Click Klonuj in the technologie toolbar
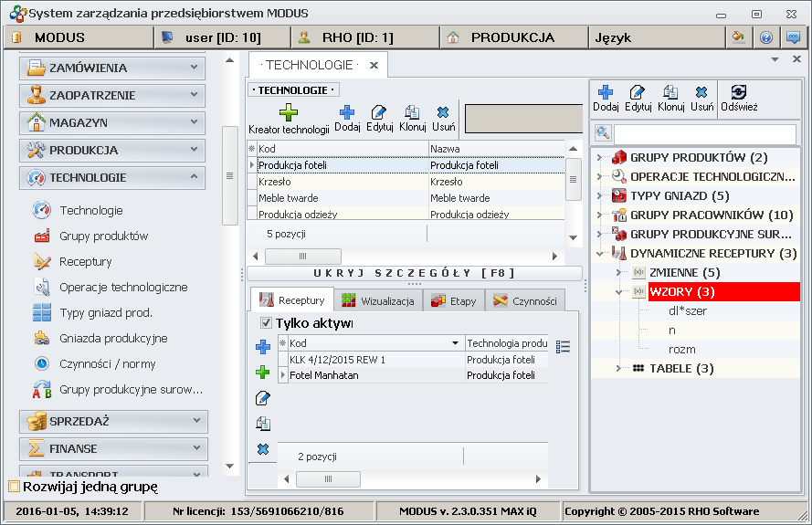The width and height of the screenshot is (812, 525). 412,119
